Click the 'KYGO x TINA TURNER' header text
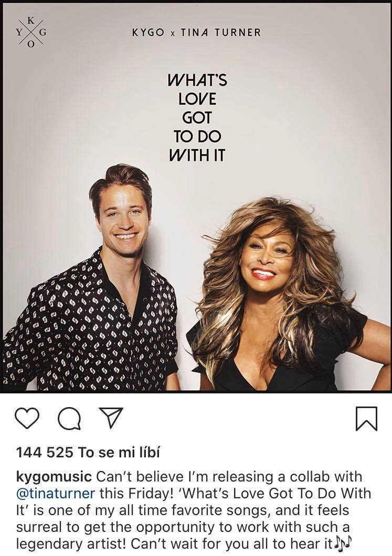This screenshot has width=392, height=556. (196, 33)
